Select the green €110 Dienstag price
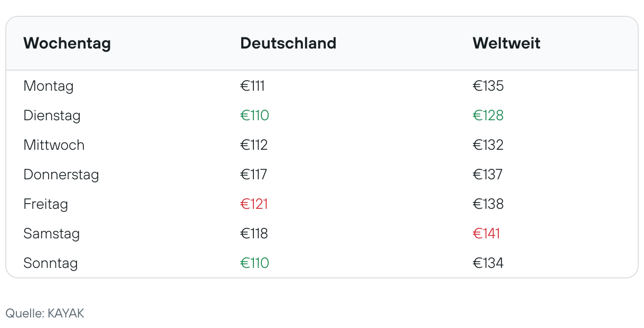644x328 pixels. click(255, 115)
